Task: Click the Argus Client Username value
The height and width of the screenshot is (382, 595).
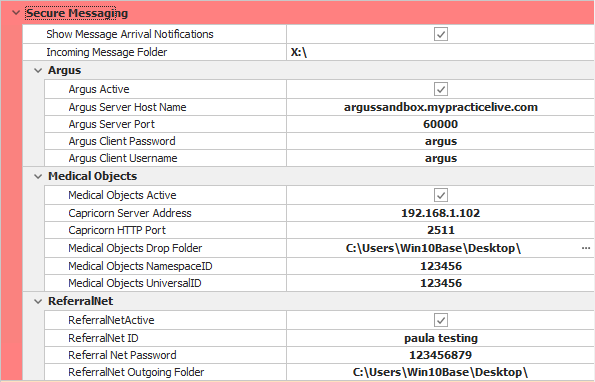Action: tap(441, 158)
